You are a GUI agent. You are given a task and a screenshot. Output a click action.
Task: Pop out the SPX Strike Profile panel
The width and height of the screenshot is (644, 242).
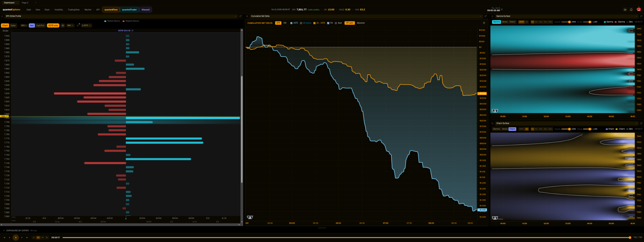click(x=241, y=16)
